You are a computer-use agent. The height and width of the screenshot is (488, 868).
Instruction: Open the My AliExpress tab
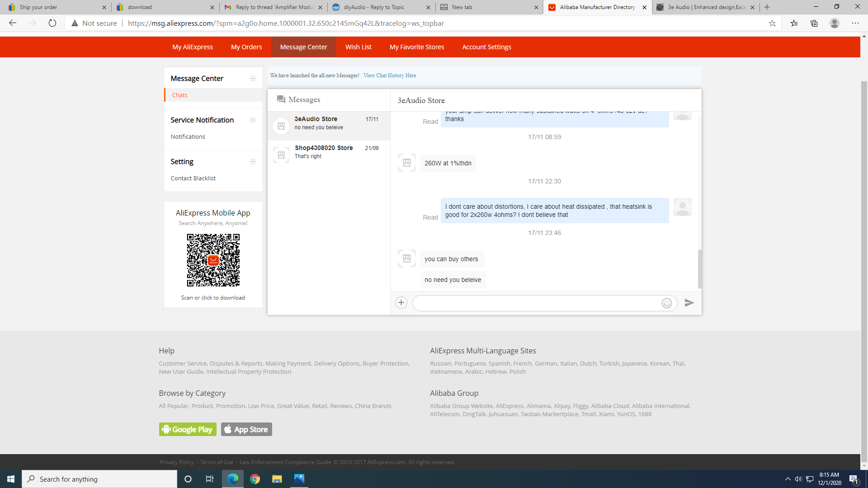point(193,47)
